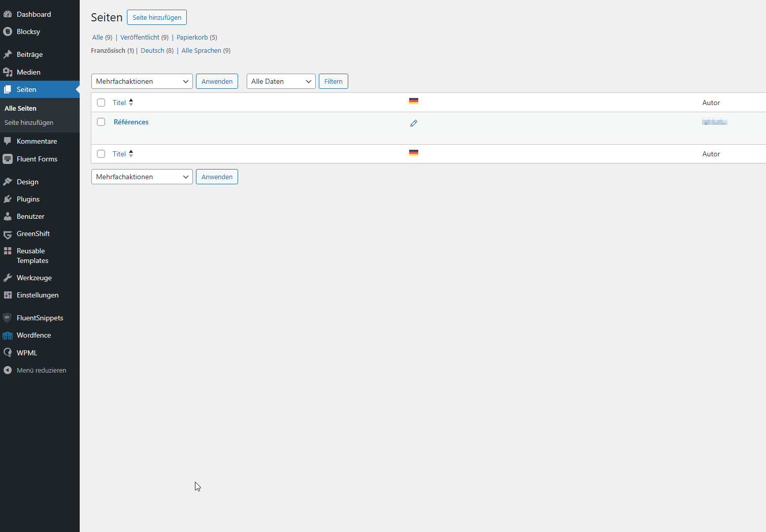This screenshot has height=532, width=766.
Task: Click the Menü reduzieren collapse arrow icon
Action: (8, 370)
